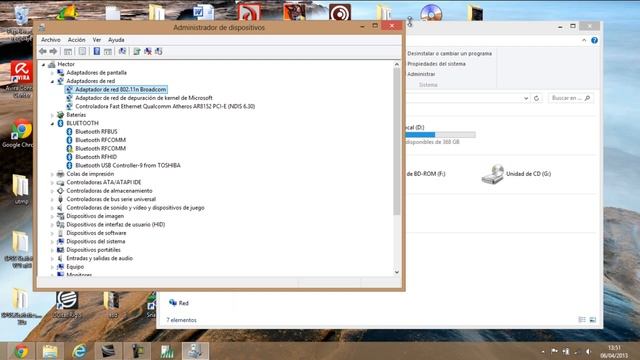
Task: Open the Ver menu
Action: [96, 40]
